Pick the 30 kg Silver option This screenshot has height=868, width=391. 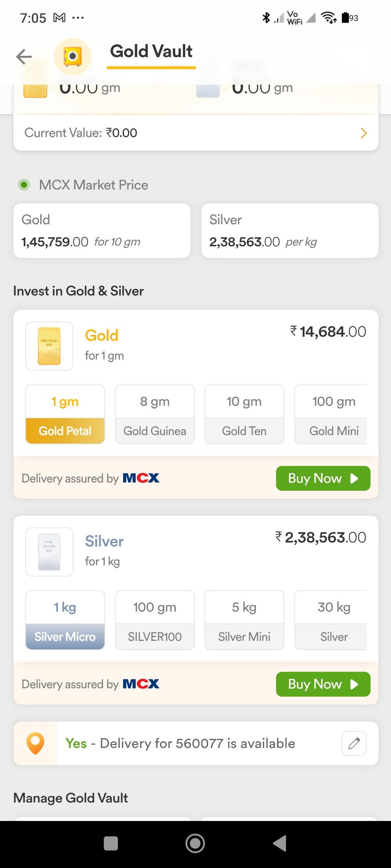pos(331,620)
